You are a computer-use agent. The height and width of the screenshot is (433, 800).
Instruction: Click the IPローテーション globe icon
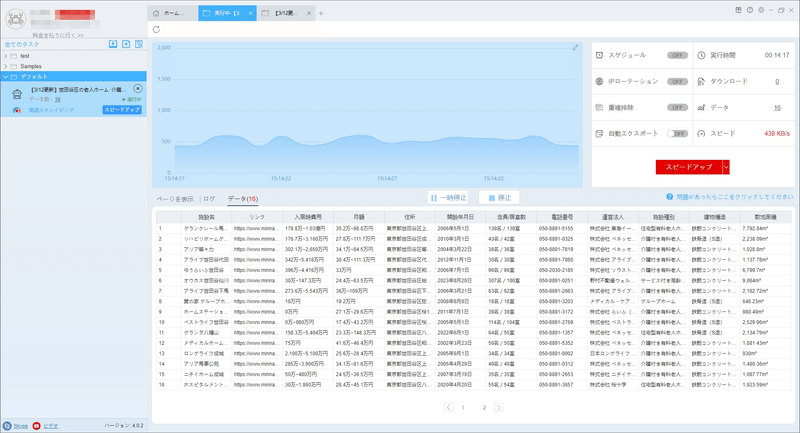tap(599, 81)
